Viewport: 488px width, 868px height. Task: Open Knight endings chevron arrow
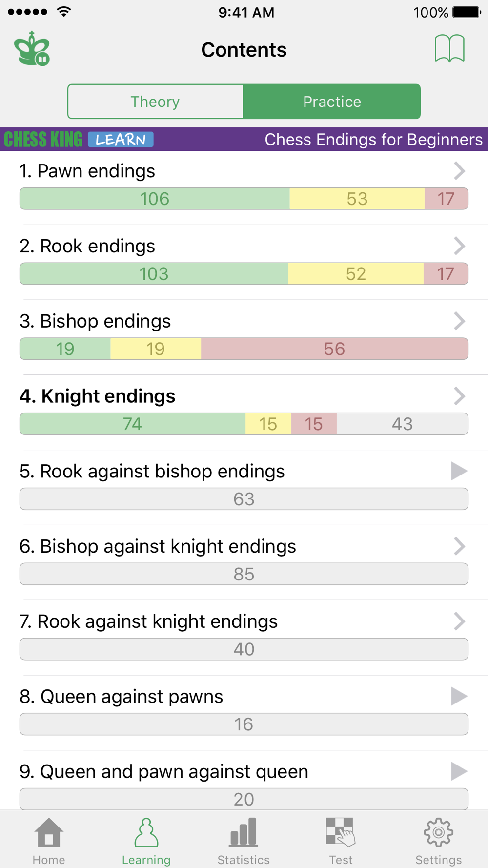[459, 396]
